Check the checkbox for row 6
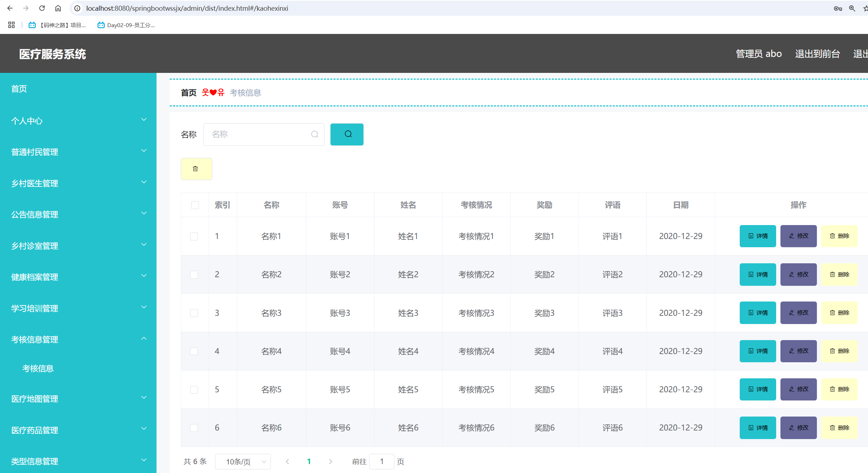868x473 pixels. (194, 428)
